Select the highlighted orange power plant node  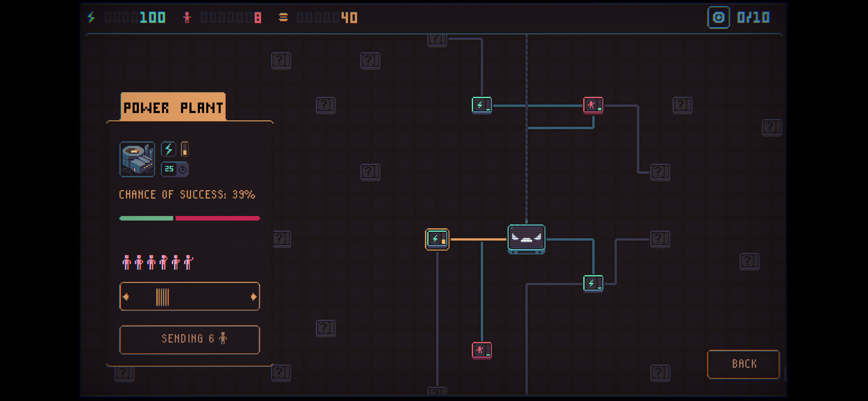click(x=437, y=239)
